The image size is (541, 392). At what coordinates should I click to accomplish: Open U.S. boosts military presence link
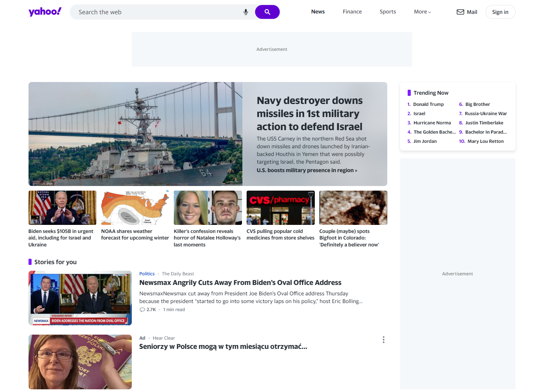(x=307, y=170)
